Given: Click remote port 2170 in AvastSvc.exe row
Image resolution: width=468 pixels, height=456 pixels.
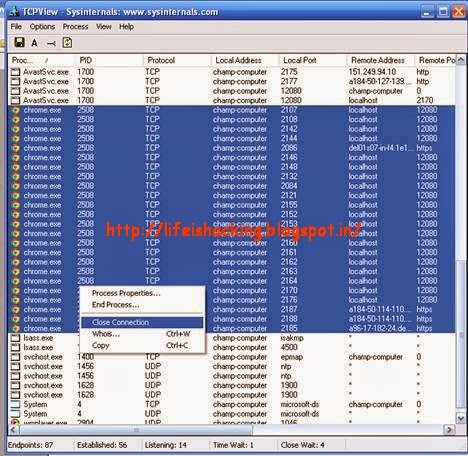Looking at the screenshot, I should (x=425, y=100).
